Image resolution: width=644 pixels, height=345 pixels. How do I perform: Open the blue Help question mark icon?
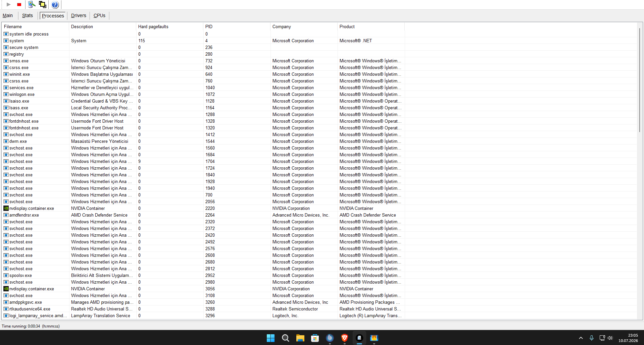[x=55, y=5]
